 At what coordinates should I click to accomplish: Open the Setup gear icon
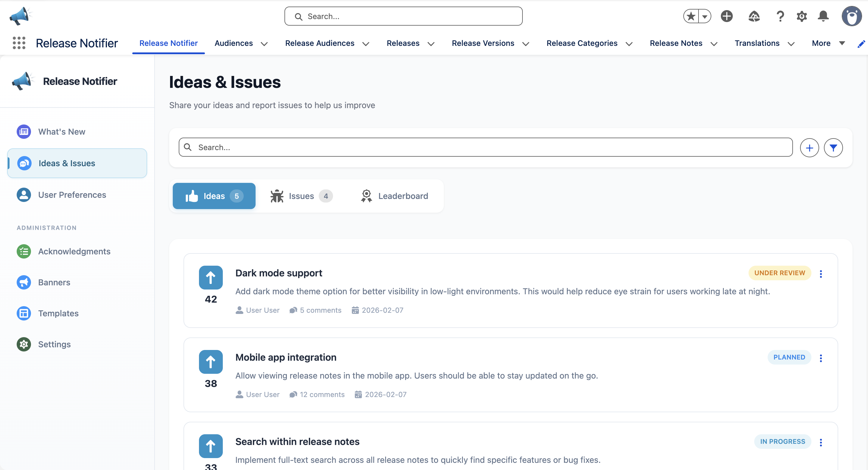click(x=802, y=16)
